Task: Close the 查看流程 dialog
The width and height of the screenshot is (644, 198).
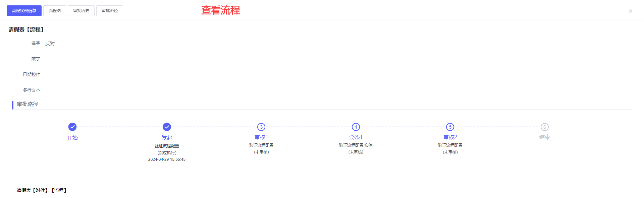Action: click(631, 11)
